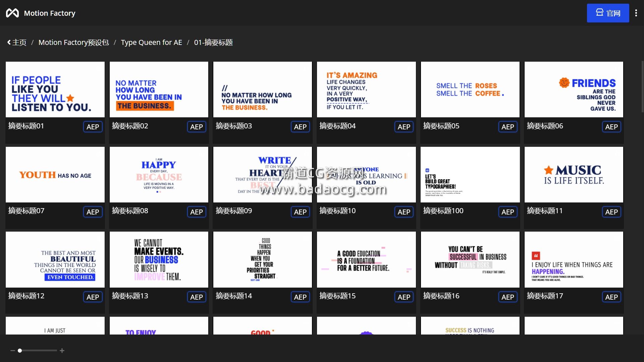
Task: Click the zoom out minus icon
Action: [x=12, y=351]
